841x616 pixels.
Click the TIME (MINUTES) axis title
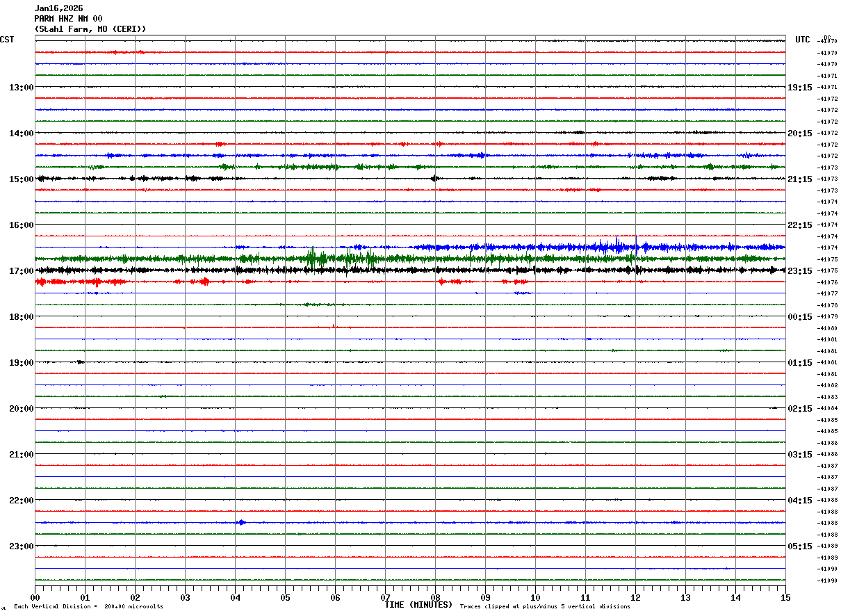tap(418, 605)
